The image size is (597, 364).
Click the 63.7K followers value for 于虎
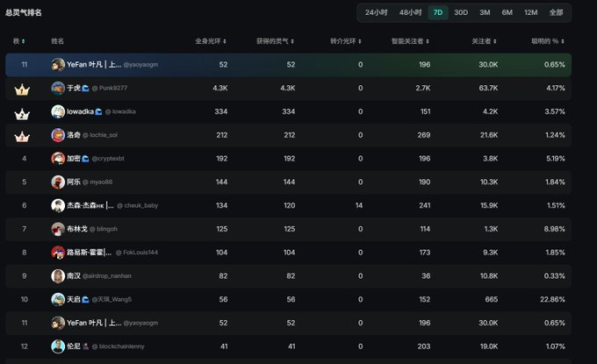pyautogui.click(x=488, y=89)
